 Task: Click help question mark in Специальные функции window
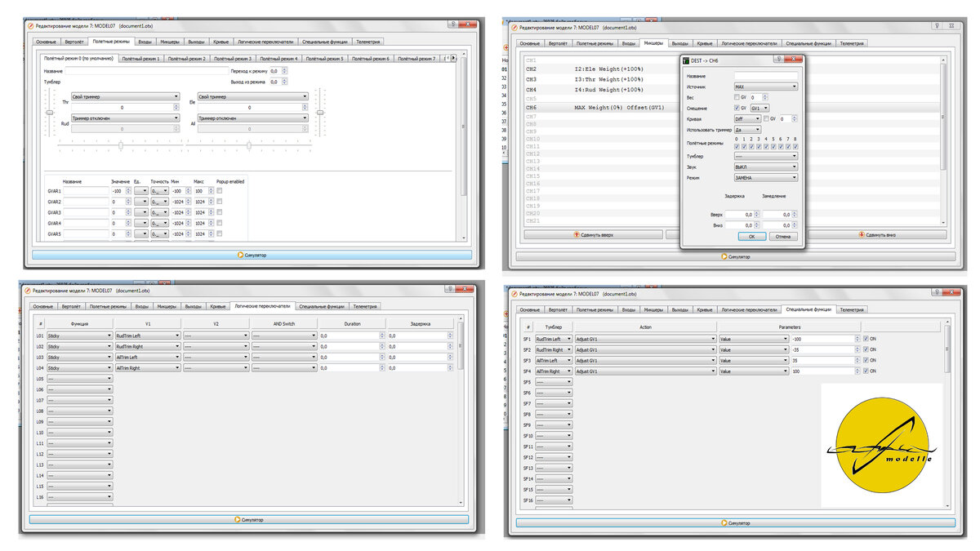[x=937, y=293]
